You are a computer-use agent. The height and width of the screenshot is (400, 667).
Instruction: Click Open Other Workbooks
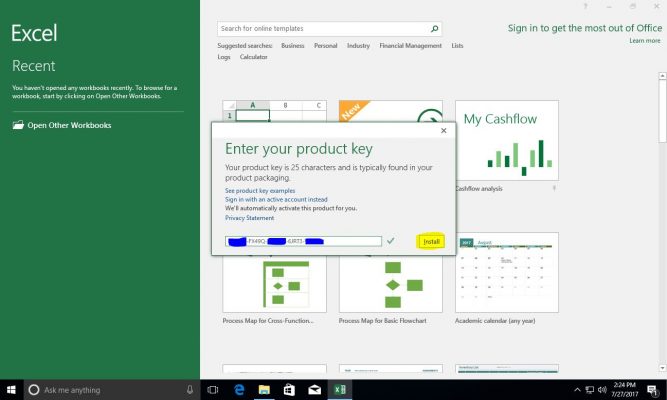tap(69, 125)
